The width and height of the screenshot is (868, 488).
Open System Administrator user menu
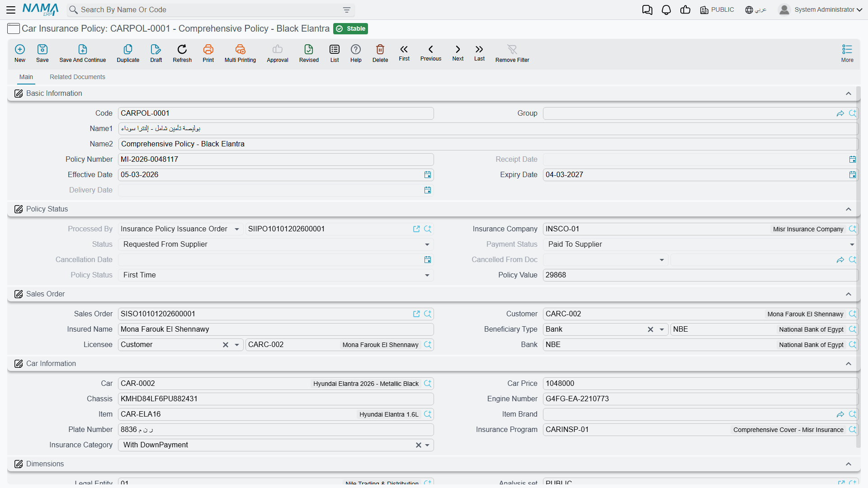[821, 9]
